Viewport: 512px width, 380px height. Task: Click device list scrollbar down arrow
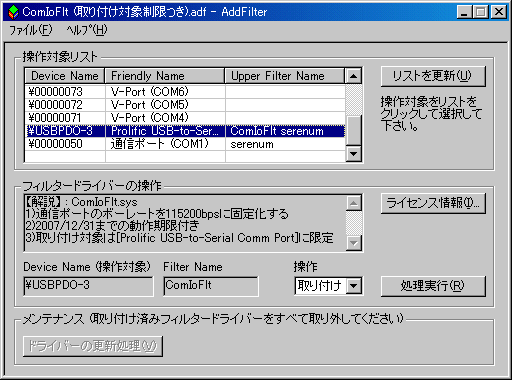pyautogui.click(x=353, y=154)
